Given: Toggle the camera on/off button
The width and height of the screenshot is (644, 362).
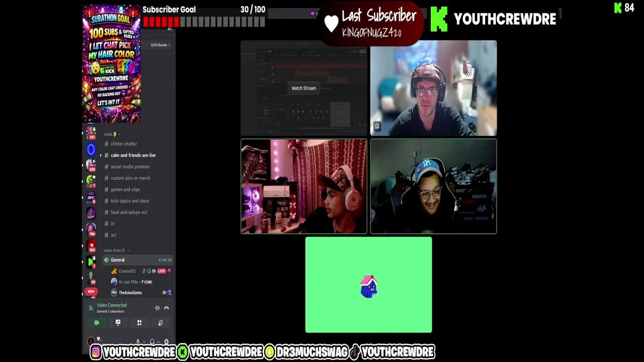Looking at the screenshot, I should click(97, 323).
